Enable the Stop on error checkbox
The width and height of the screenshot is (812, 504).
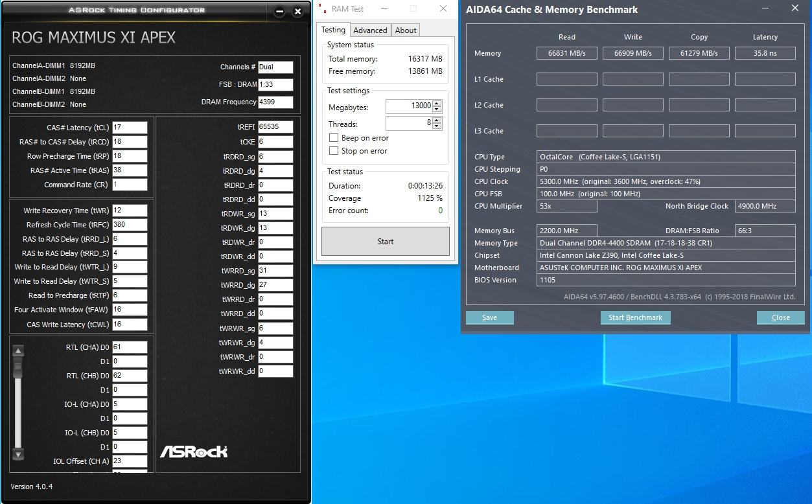(x=334, y=151)
